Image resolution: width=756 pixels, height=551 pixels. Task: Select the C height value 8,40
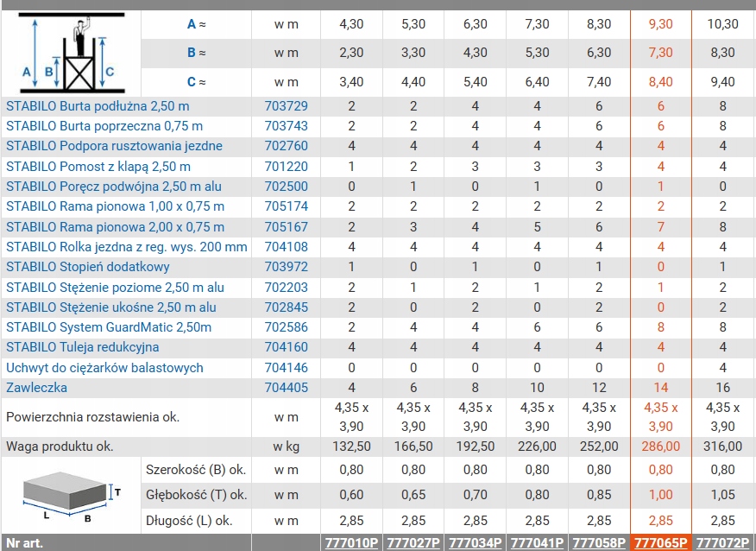[660, 82]
